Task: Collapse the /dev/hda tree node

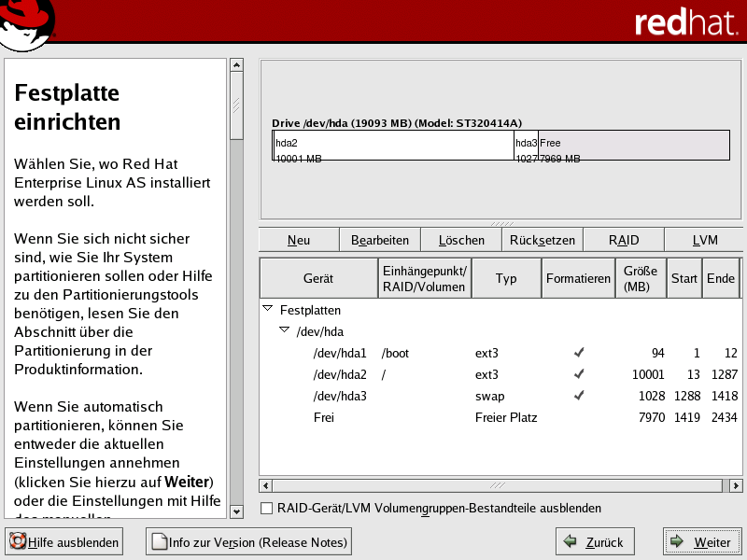Action: (284, 330)
